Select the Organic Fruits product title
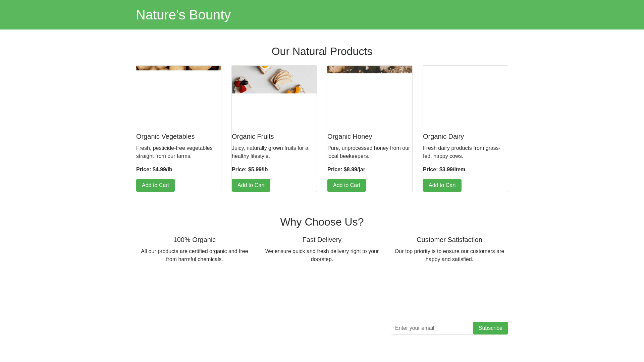Image resolution: width=644 pixels, height=362 pixels. pyautogui.click(x=253, y=136)
